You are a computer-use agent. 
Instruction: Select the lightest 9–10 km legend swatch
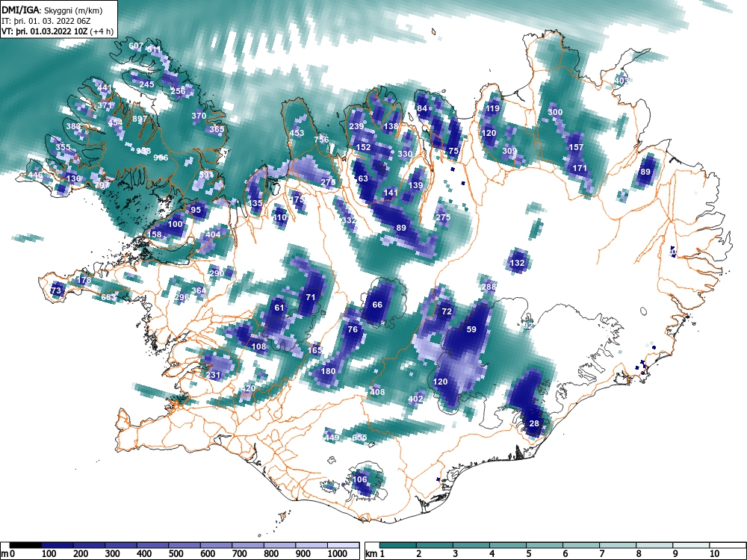click(691, 545)
